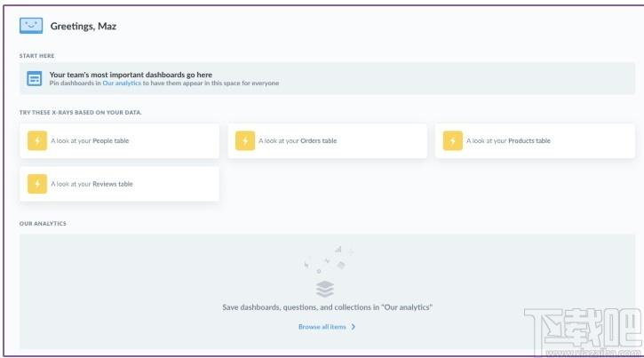Click the Browse all items link
This screenshot has height=358, width=644.
click(x=322, y=327)
